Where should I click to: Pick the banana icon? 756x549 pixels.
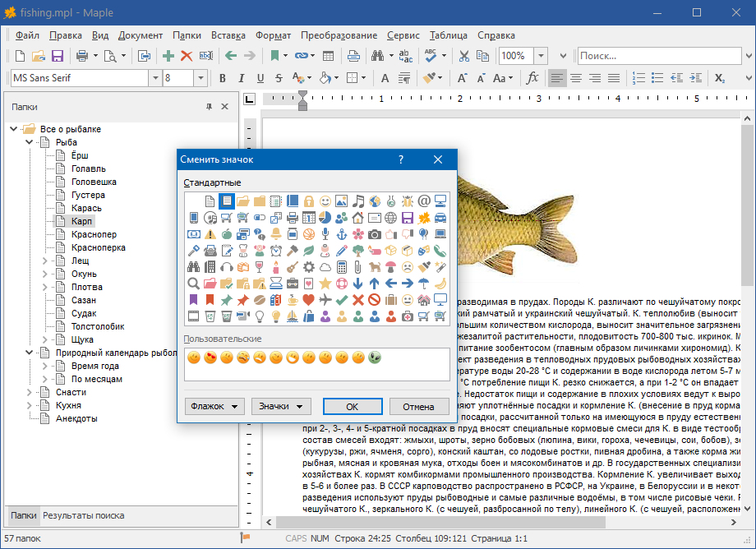440,284
